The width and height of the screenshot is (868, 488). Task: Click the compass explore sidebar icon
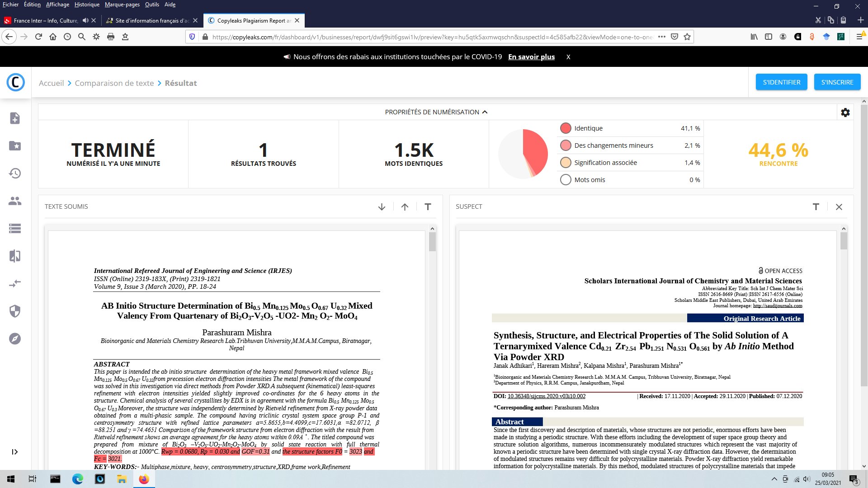tap(15, 339)
